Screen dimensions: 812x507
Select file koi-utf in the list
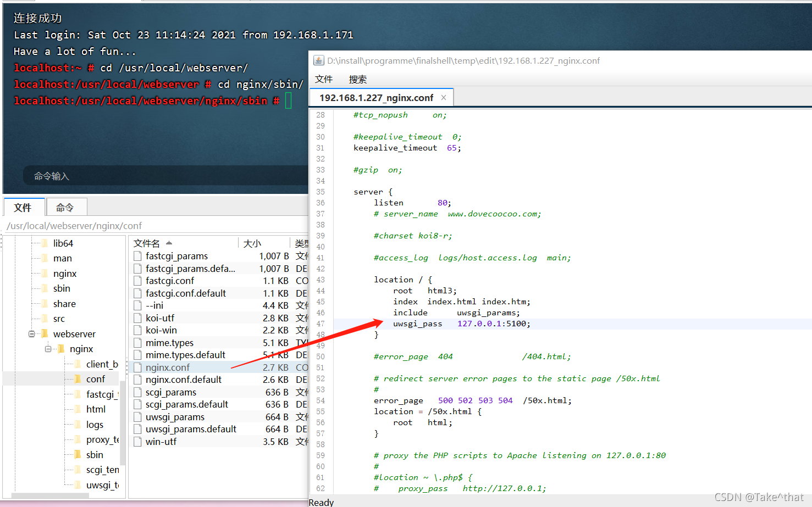point(160,318)
